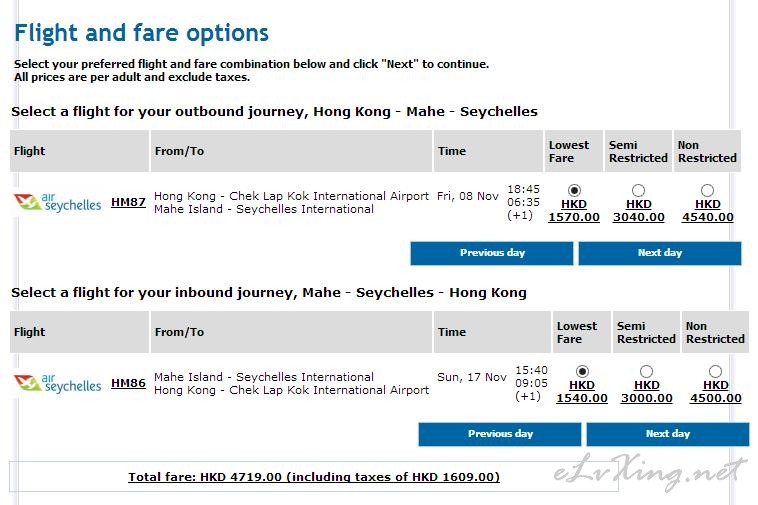The width and height of the screenshot is (758, 505).
Task: Pick inbound Non Restricted HKD 4500.00 fare
Action: pos(715,371)
